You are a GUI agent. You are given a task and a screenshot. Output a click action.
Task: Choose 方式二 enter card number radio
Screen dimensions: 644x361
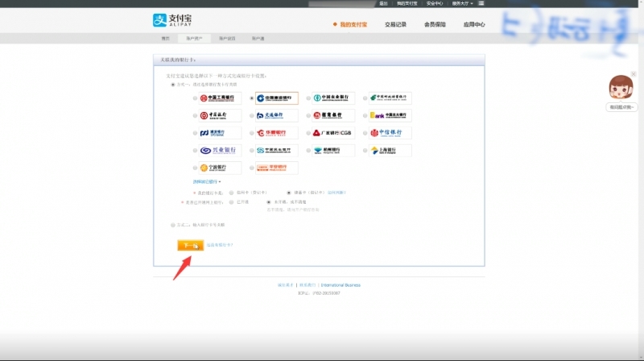tap(173, 225)
